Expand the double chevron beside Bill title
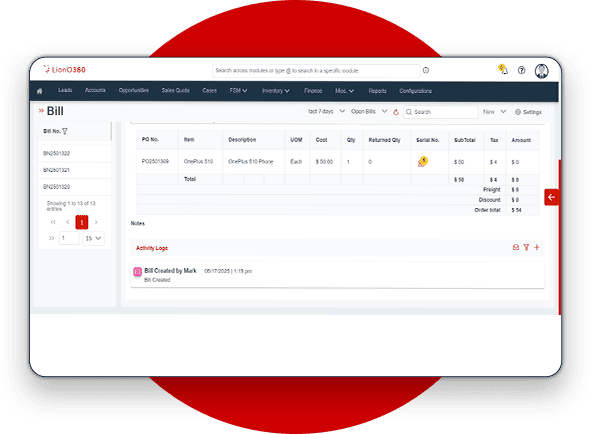This screenshot has height=434, width=592. [x=41, y=111]
